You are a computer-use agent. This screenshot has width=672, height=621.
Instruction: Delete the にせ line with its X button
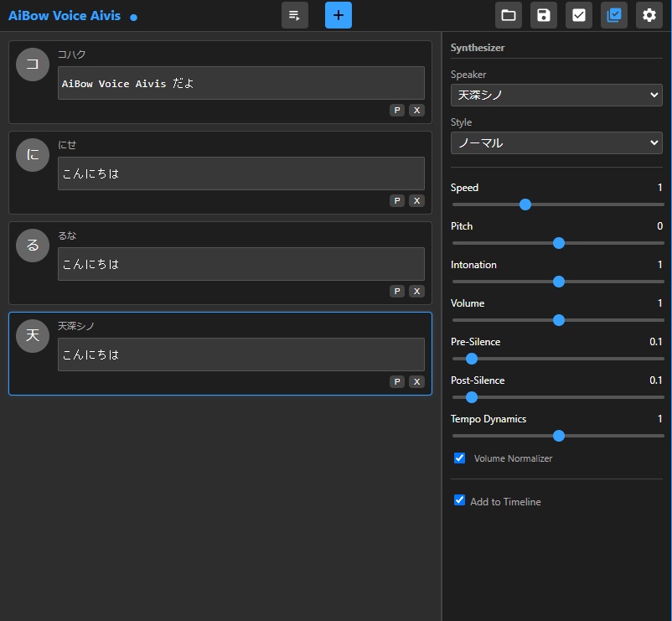pos(416,200)
